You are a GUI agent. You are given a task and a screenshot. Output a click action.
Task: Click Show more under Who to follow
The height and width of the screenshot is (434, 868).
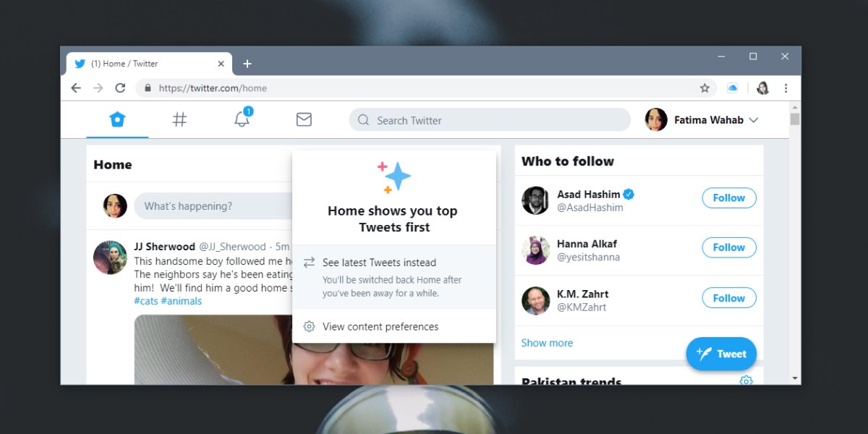coord(547,342)
